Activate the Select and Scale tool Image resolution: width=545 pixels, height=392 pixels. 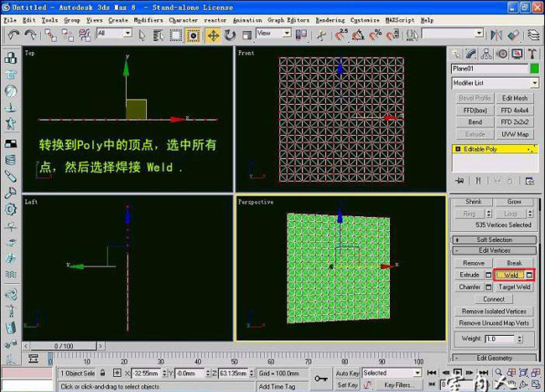click(247, 35)
